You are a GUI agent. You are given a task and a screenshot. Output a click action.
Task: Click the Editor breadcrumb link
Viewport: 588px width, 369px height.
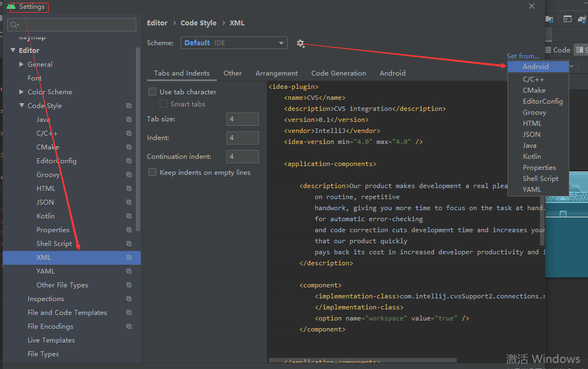pyautogui.click(x=157, y=23)
